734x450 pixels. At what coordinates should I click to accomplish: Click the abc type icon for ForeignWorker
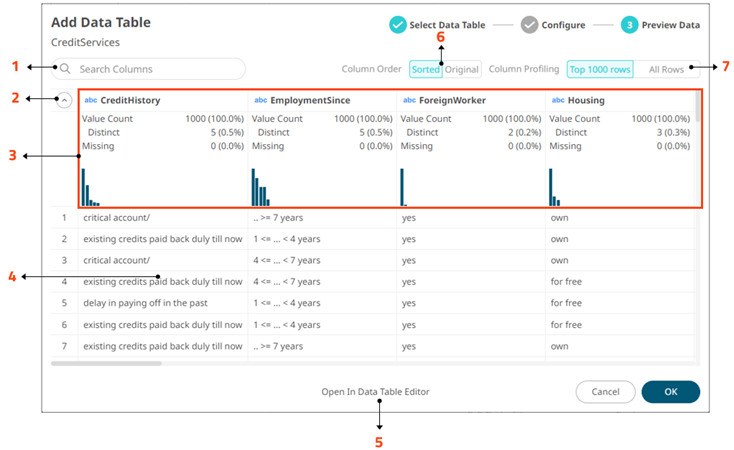[408, 101]
